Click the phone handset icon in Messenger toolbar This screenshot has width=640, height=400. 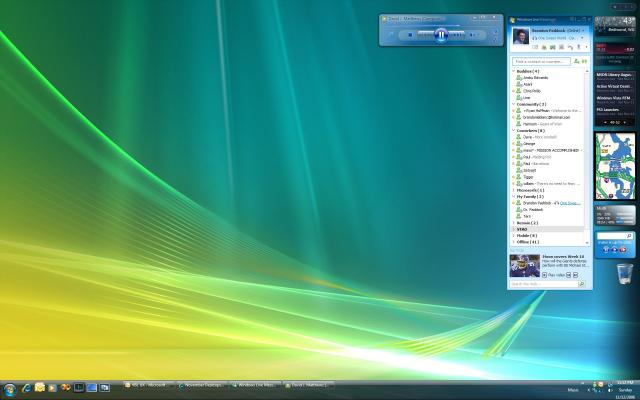[x=570, y=47]
